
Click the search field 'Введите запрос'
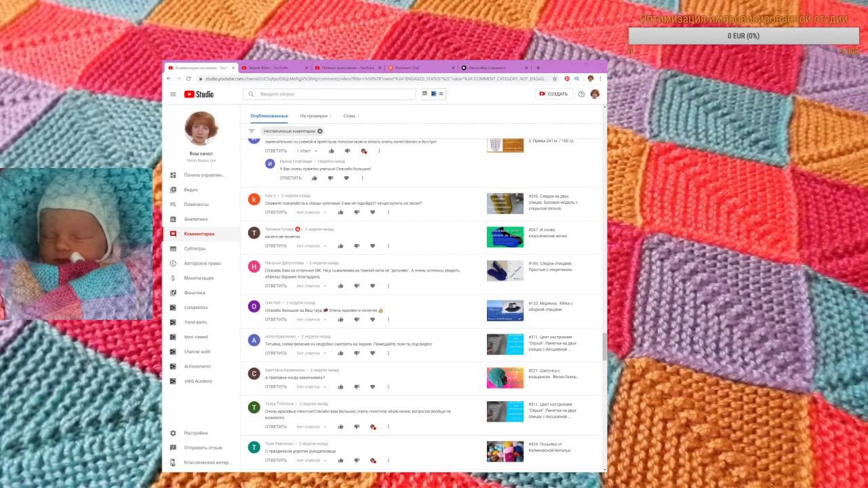pyautogui.click(x=330, y=94)
